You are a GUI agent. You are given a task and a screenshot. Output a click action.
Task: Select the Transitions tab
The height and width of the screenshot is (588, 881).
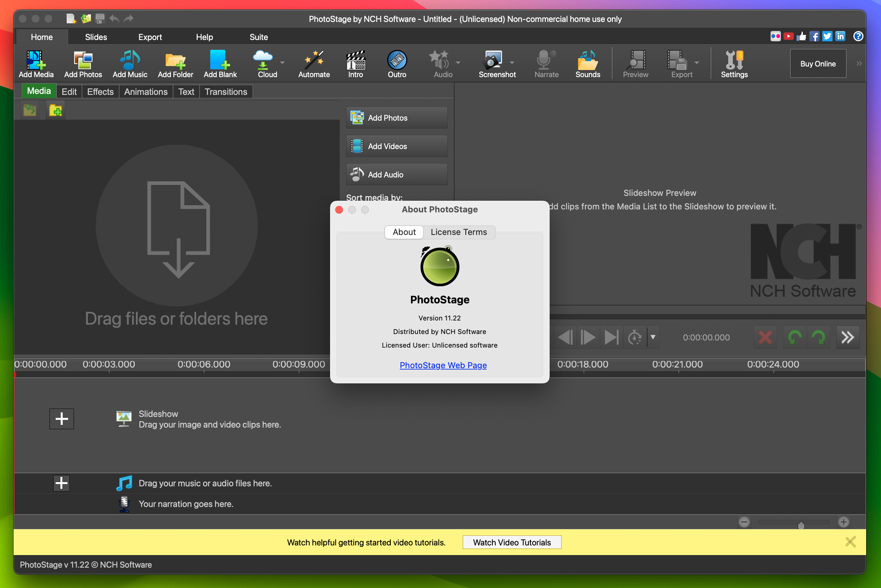[x=225, y=91]
